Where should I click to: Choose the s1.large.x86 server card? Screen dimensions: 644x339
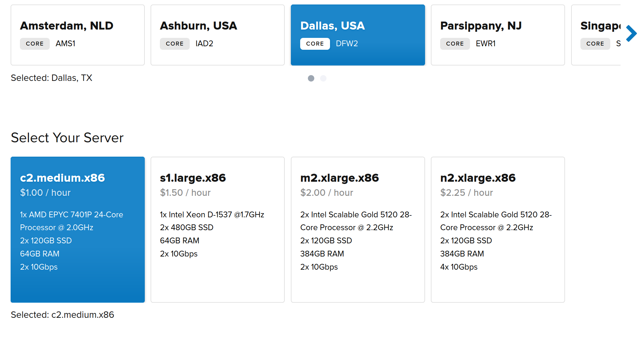pyautogui.click(x=218, y=230)
